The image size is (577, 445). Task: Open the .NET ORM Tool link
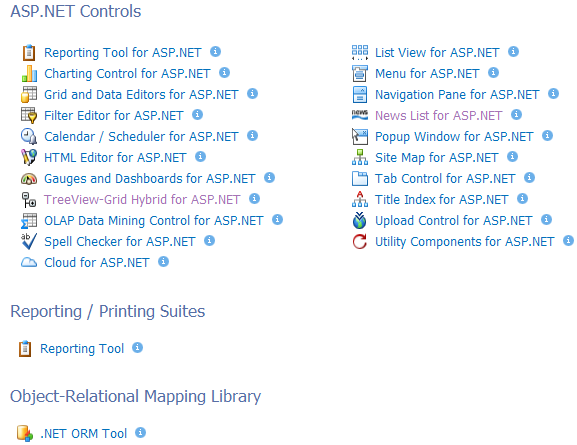click(x=84, y=434)
